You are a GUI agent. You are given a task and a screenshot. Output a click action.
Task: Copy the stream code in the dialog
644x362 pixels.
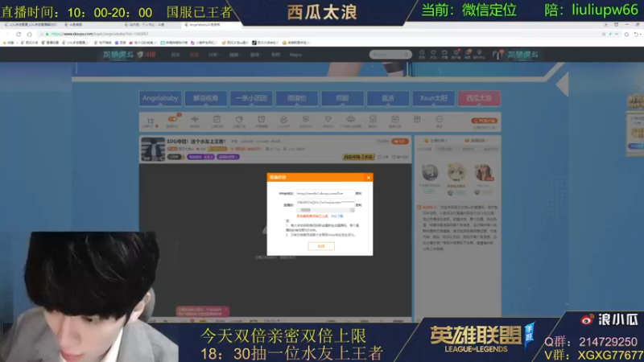358,204
